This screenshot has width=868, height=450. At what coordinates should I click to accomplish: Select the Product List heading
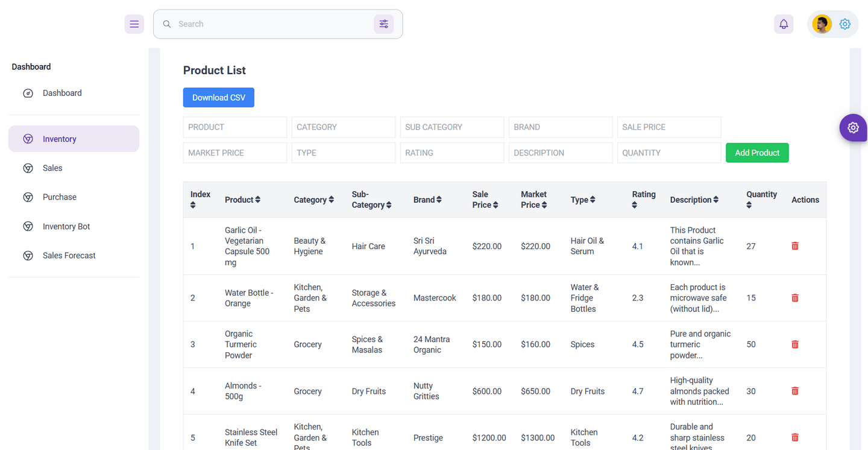coord(215,71)
